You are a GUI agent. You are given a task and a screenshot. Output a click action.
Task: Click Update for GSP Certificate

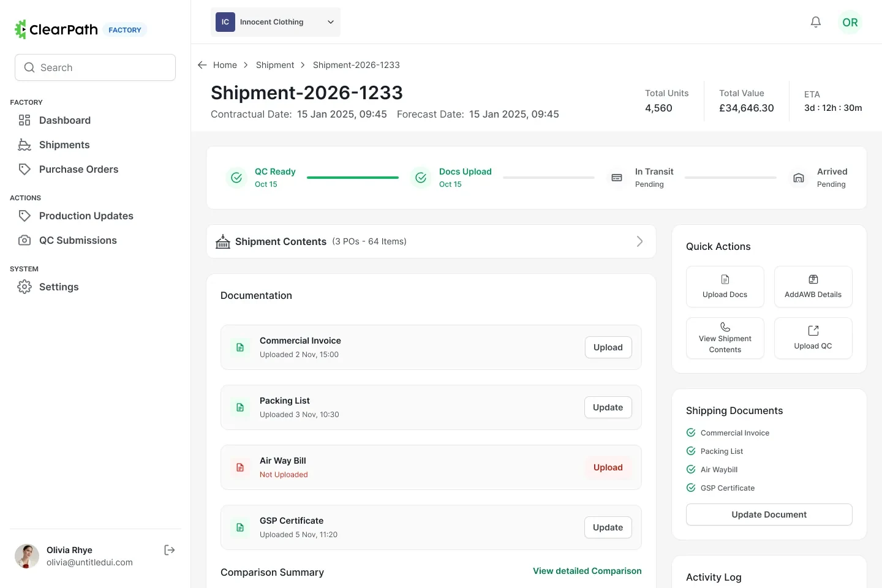[608, 527]
